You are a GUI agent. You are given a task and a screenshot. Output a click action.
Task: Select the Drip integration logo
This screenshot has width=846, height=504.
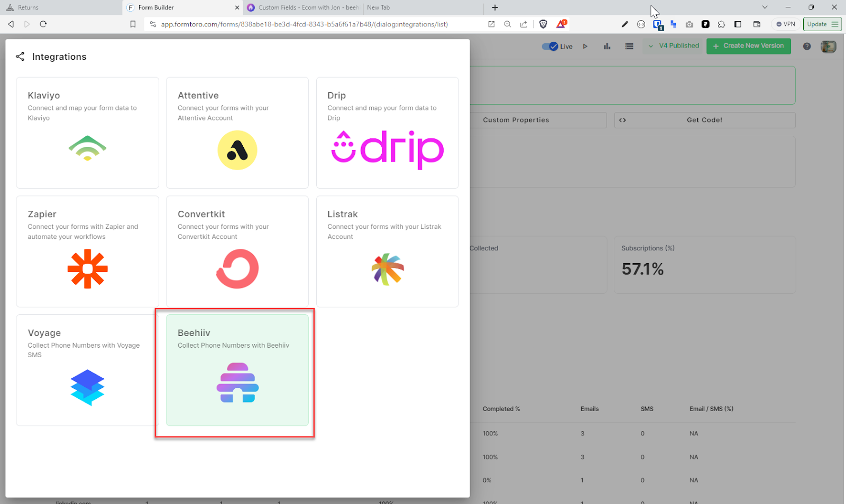click(x=388, y=150)
